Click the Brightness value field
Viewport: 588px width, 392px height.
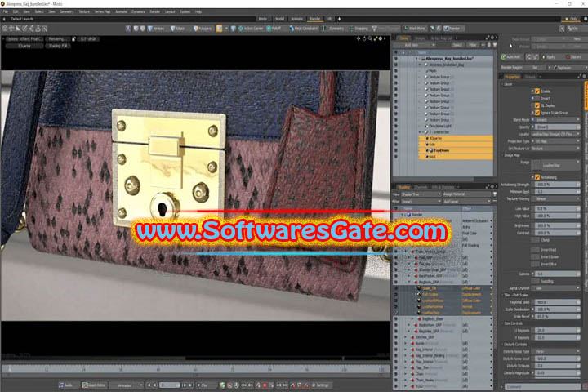[557, 226]
